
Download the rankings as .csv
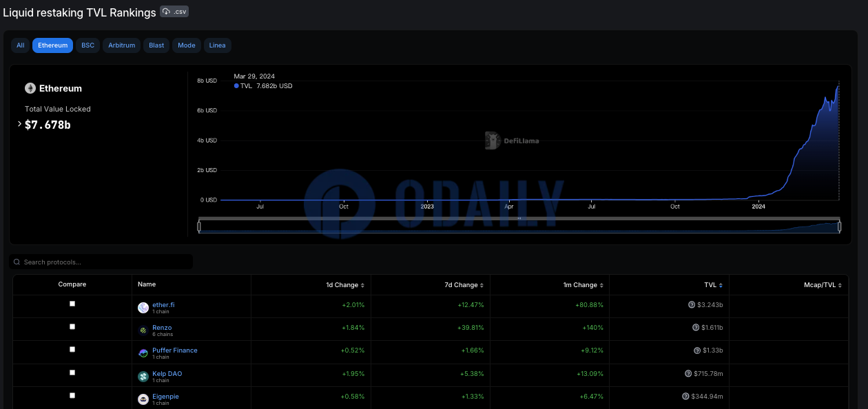[174, 12]
